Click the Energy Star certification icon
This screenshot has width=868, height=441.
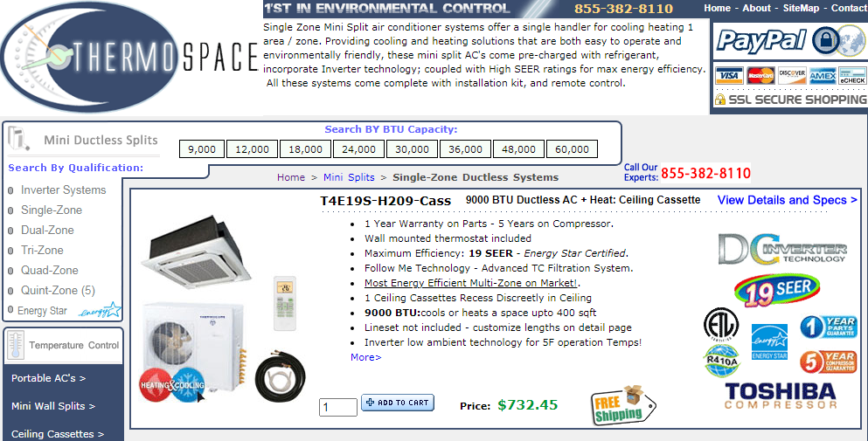(769, 342)
